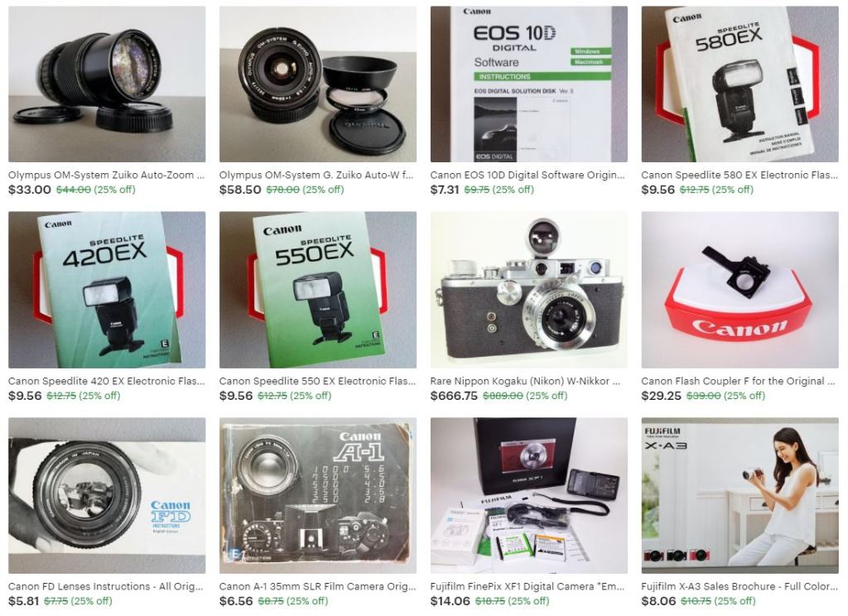
Task: View the Canon EOS 10D software manual image
Action: tap(529, 84)
